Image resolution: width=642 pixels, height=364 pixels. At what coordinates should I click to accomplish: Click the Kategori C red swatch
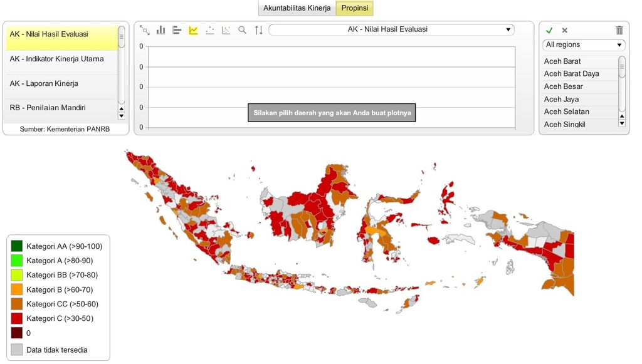[x=17, y=318]
